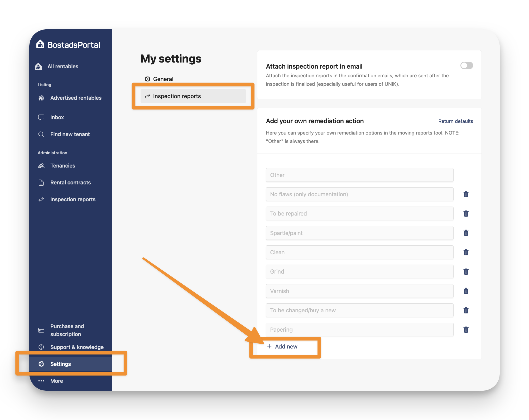Click 'Add your own remediation action' heading

pos(315,121)
